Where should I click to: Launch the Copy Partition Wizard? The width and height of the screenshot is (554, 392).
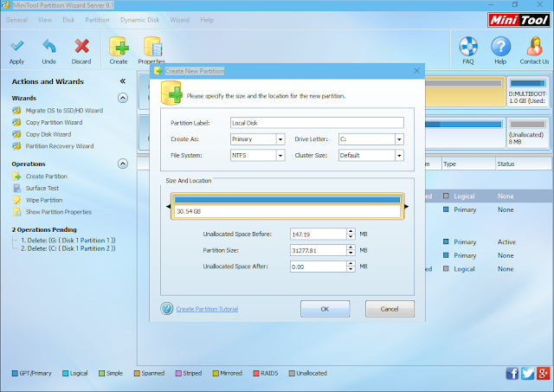[x=54, y=123]
